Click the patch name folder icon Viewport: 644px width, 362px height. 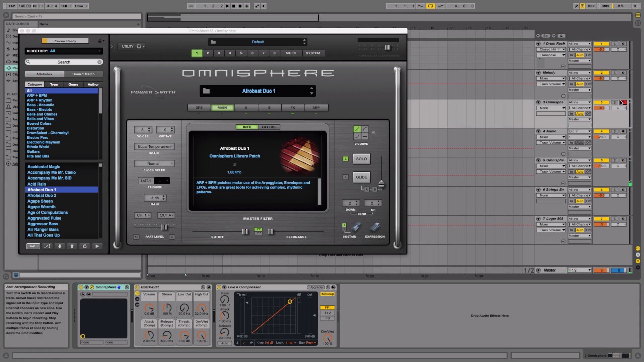(206, 91)
